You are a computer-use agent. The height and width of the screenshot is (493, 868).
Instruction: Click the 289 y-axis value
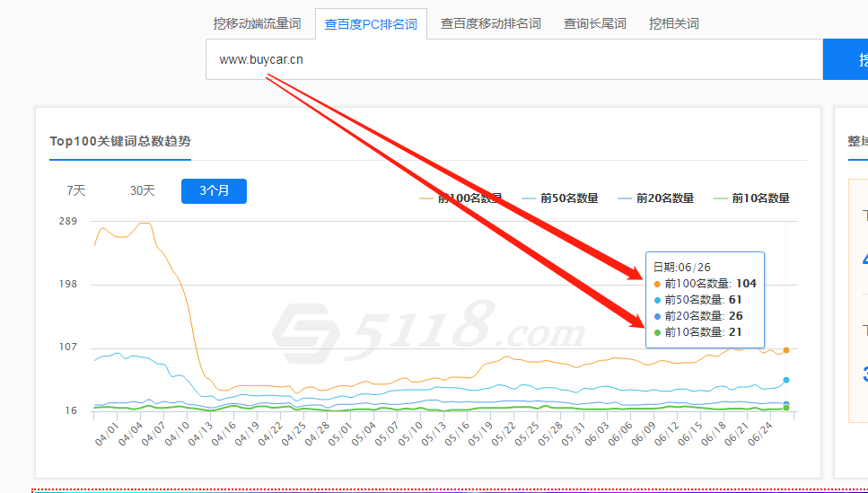point(68,221)
